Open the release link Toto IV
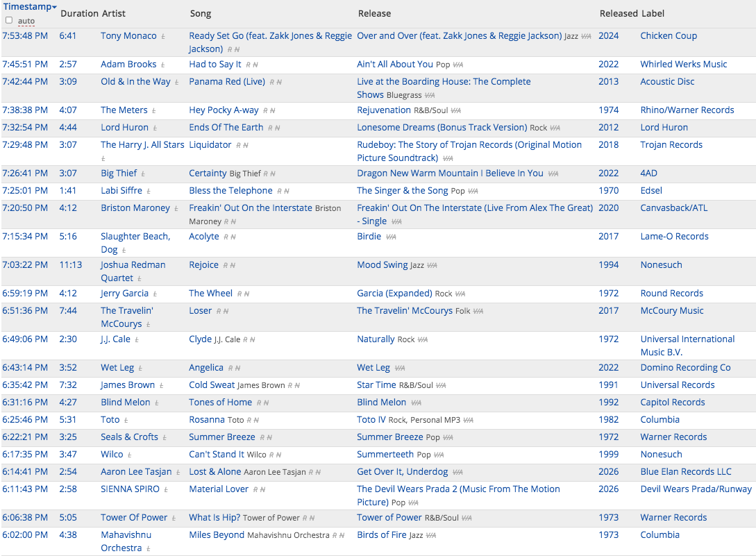The width and height of the screenshot is (756, 556). [x=371, y=419]
